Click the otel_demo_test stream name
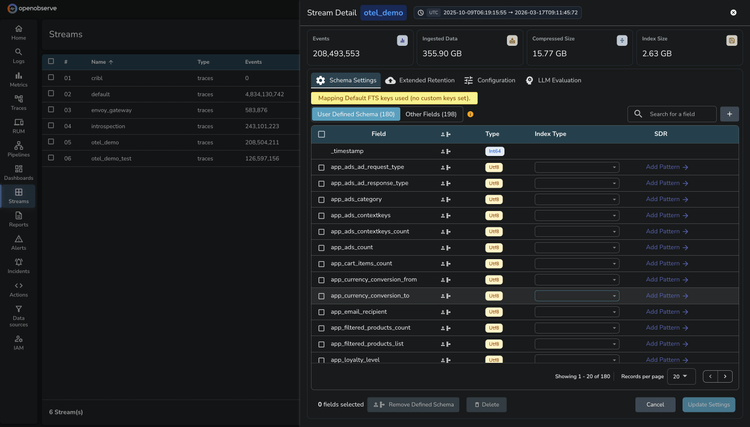This screenshot has height=427, width=750. tap(111, 158)
